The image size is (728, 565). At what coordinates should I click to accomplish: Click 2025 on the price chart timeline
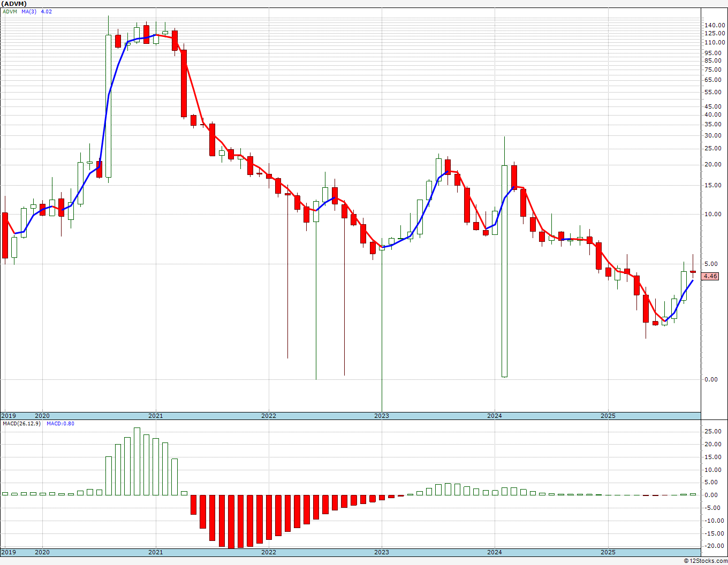[608, 416]
